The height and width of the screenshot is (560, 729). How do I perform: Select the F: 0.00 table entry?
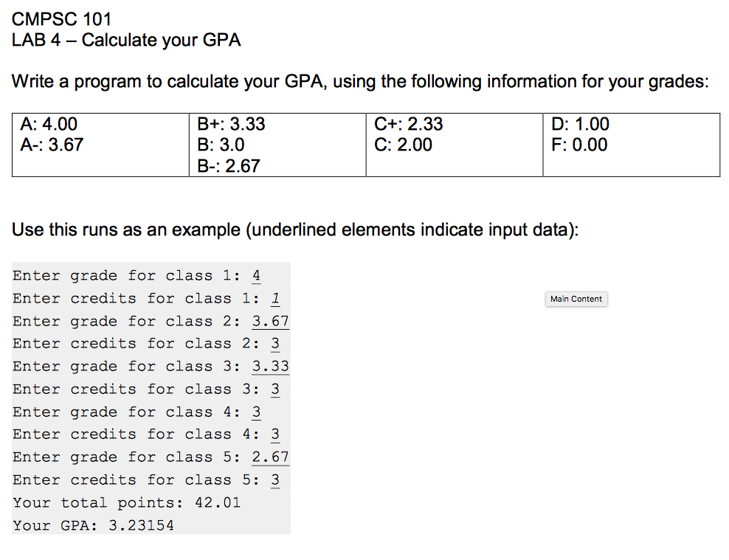pos(579,145)
